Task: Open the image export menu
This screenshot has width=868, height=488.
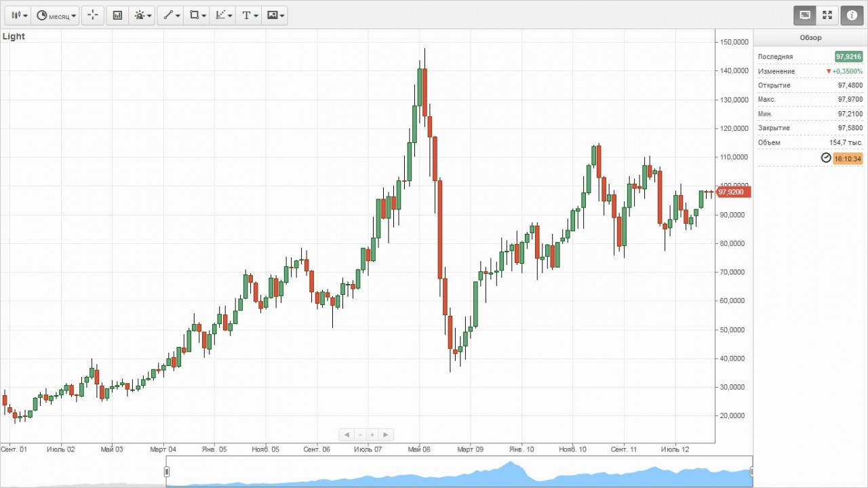Action: point(275,15)
